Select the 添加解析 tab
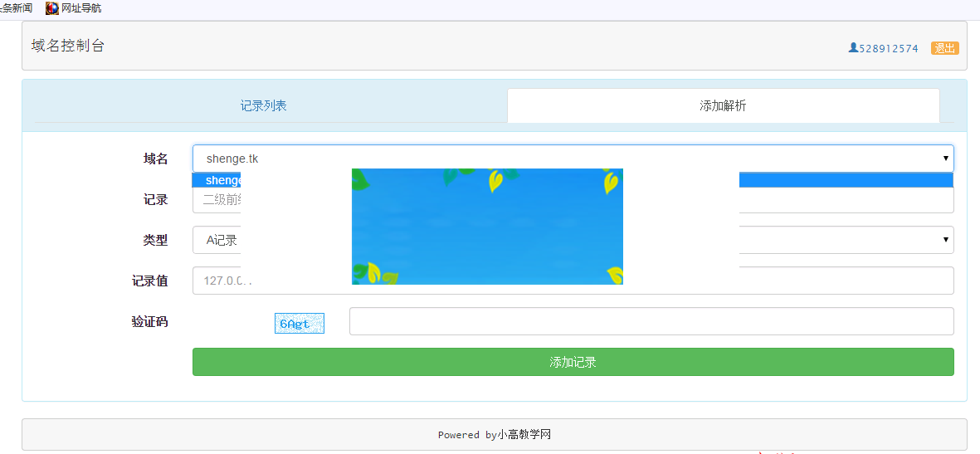This screenshot has height=454, width=980. pyautogui.click(x=723, y=105)
